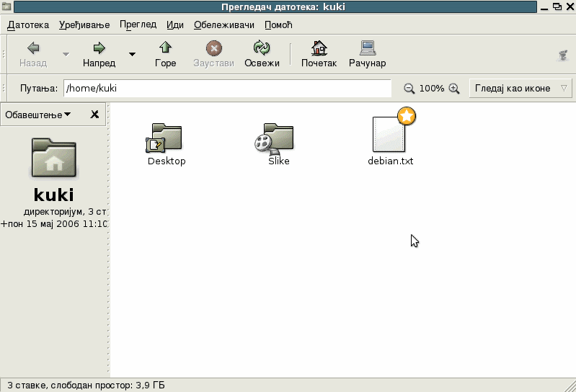Image resolution: width=576 pixels, height=392 pixels.
Task: Open the Обележивачи menu
Action: point(224,25)
